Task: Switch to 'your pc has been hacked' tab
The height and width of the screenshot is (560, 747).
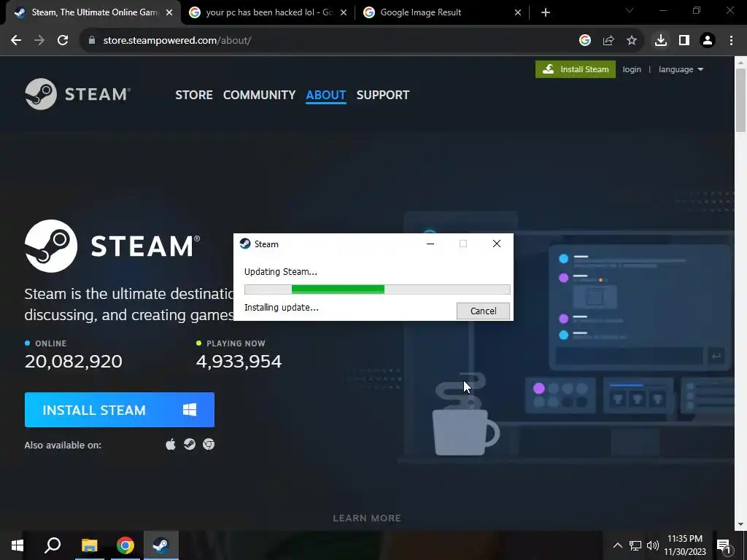Action: pyautogui.click(x=268, y=12)
